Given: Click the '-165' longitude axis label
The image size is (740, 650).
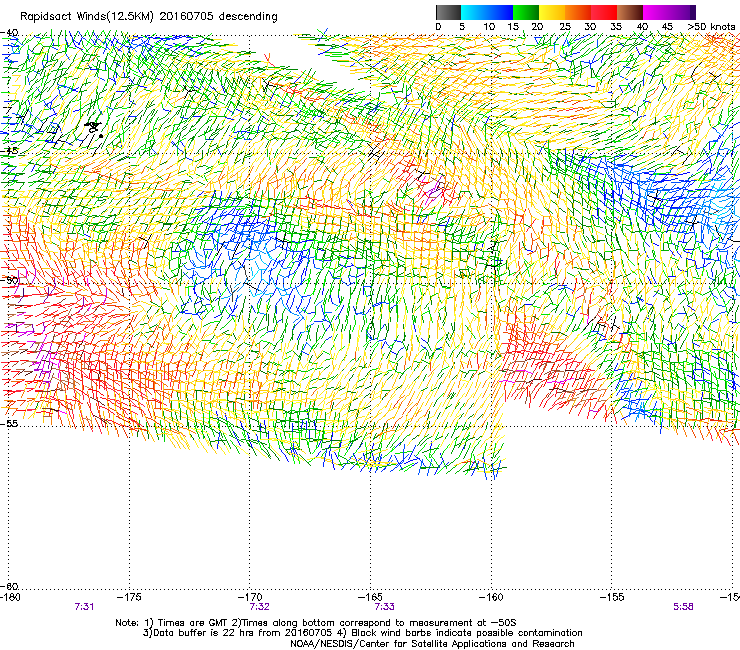Looking at the screenshot, I should tap(370, 597).
